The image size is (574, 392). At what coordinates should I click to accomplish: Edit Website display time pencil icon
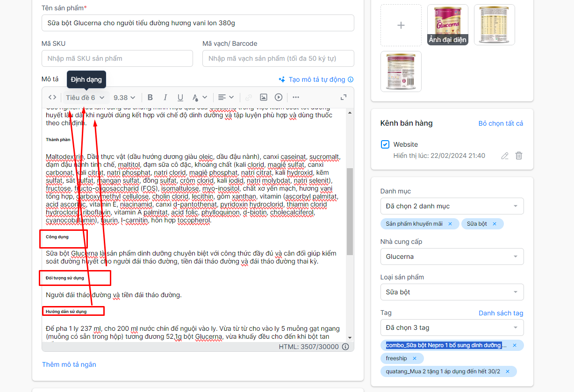pyautogui.click(x=505, y=156)
